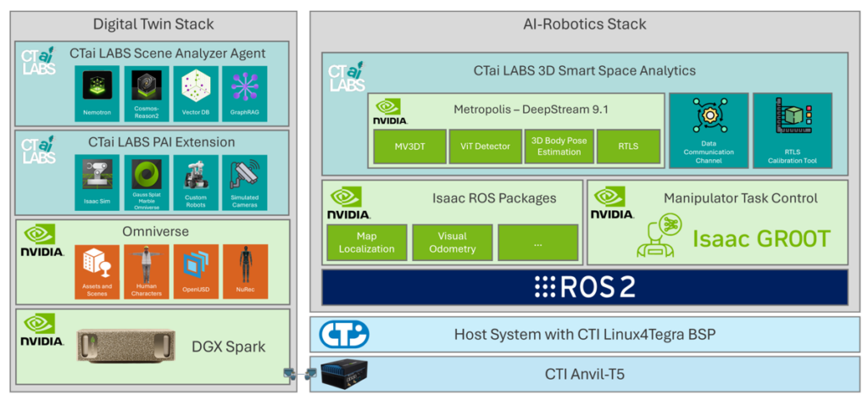Click the 'Manipulator Task Control' title

click(741, 198)
